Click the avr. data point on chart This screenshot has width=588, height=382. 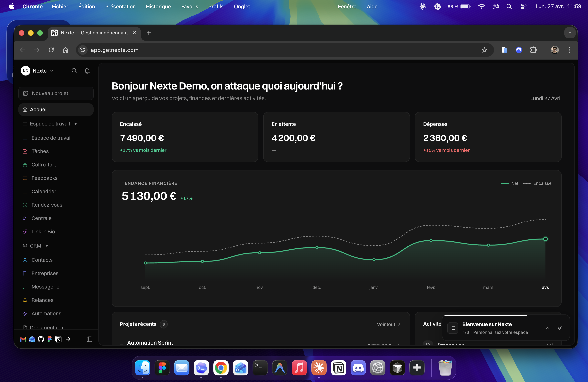coord(545,239)
